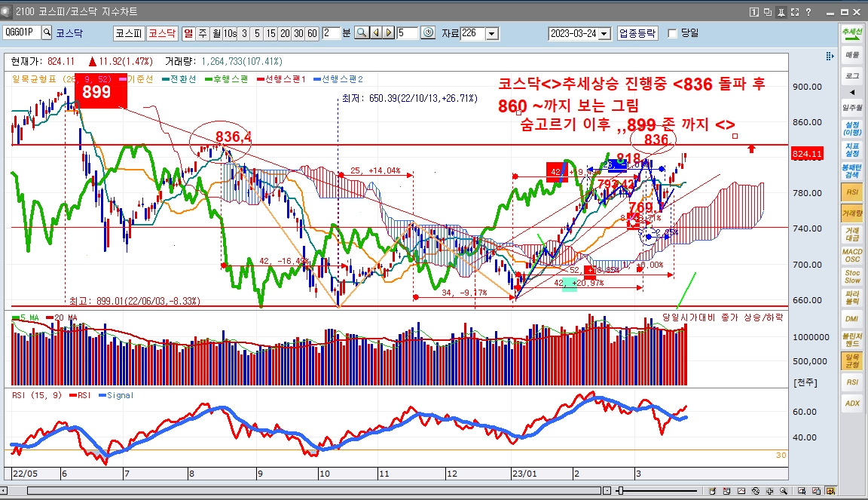Toggle the 일목균형 indicator button
The image size is (868, 500).
[851, 360]
